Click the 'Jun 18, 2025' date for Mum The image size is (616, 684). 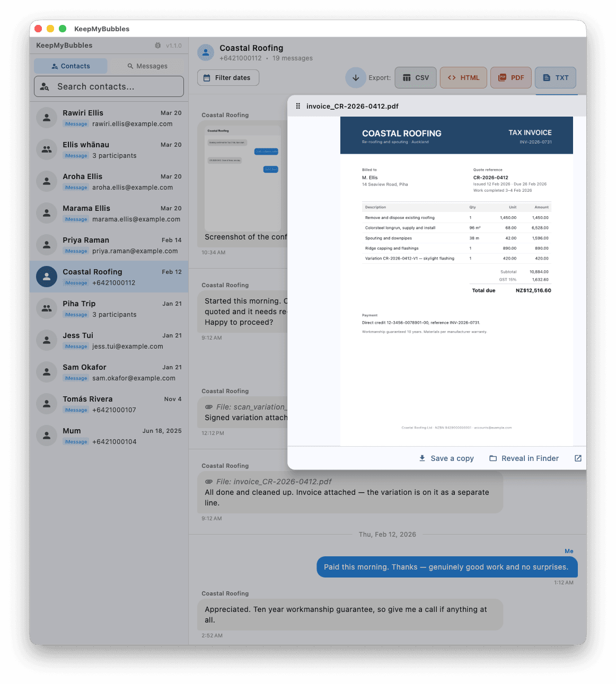[x=162, y=431]
